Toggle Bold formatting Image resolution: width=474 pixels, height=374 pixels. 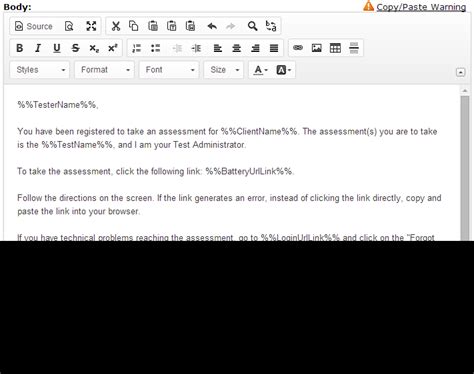click(20, 48)
